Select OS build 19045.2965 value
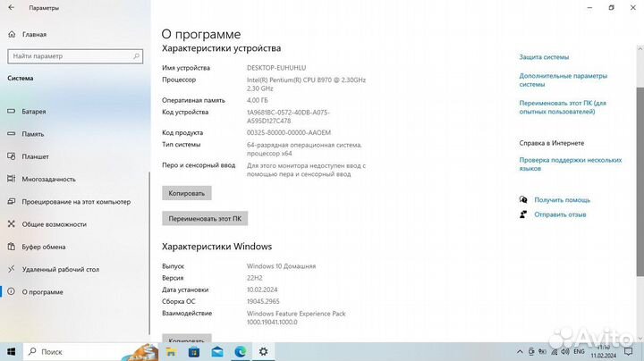This screenshot has height=361, width=644. click(263, 301)
